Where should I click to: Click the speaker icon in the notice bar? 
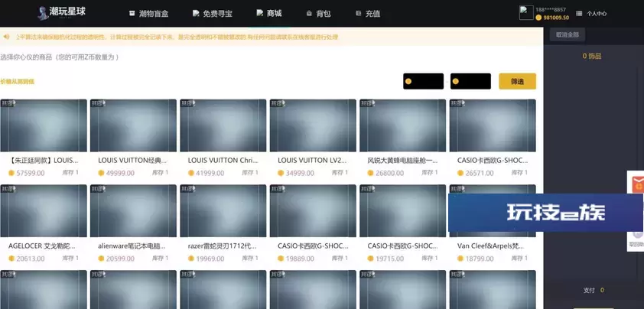point(7,37)
